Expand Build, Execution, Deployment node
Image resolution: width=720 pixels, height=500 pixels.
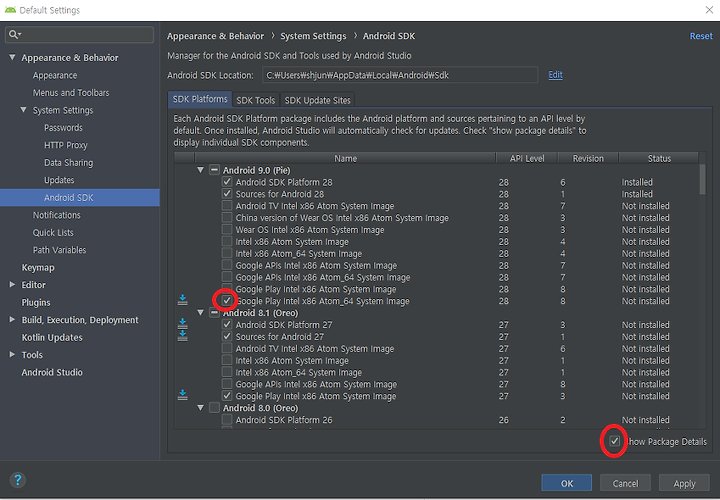(12, 320)
